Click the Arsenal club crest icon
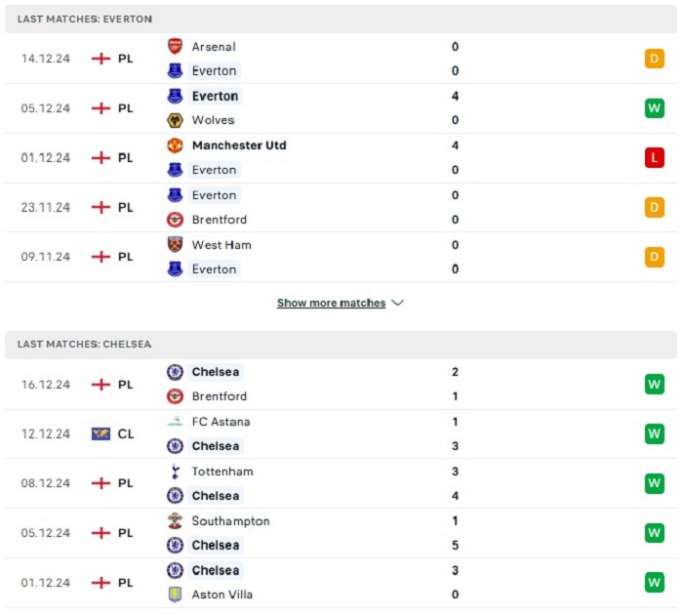Viewport: 683px width, 616px height. coord(175,46)
